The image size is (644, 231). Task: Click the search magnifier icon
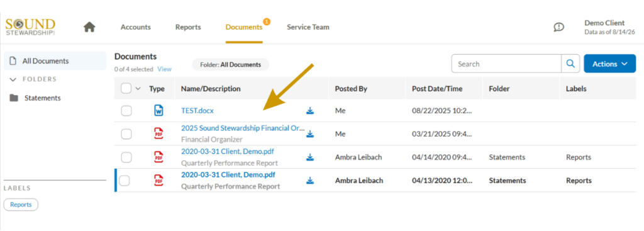[570, 64]
